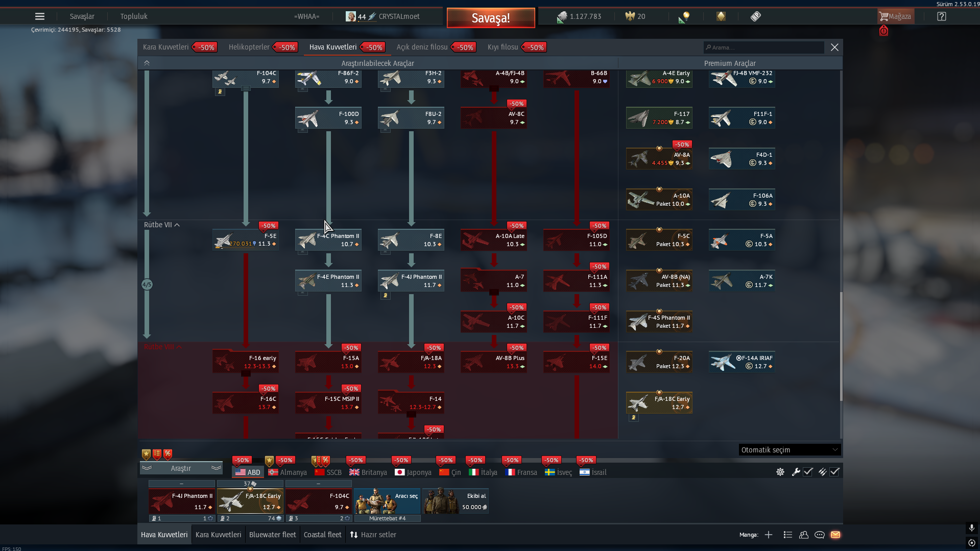
Task: Click the =WHAA= squadron tag
Action: (x=306, y=16)
